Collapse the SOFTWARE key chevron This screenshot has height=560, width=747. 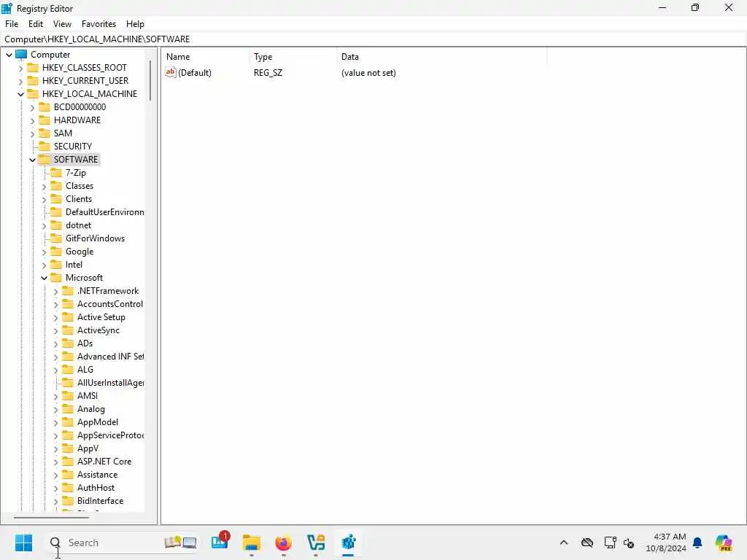(32, 160)
